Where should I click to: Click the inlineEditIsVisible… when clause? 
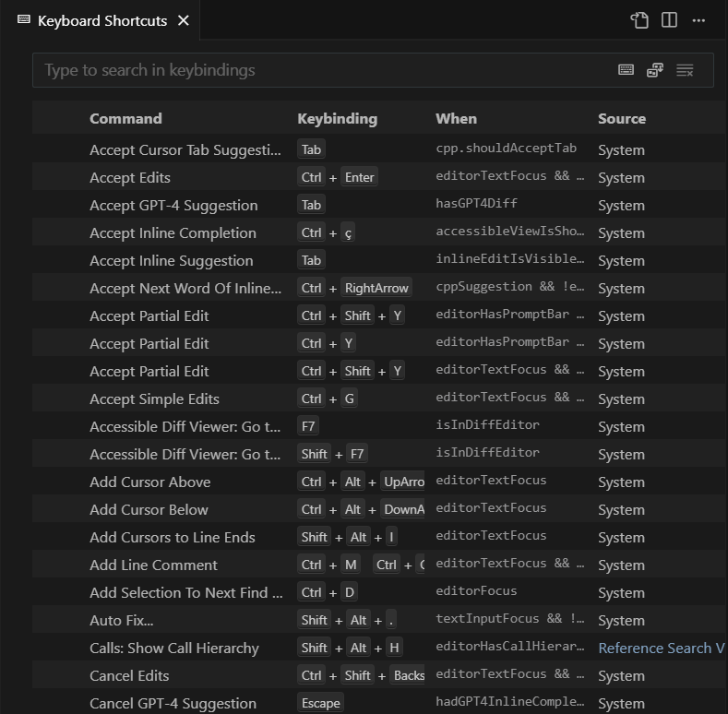click(x=510, y=258)
